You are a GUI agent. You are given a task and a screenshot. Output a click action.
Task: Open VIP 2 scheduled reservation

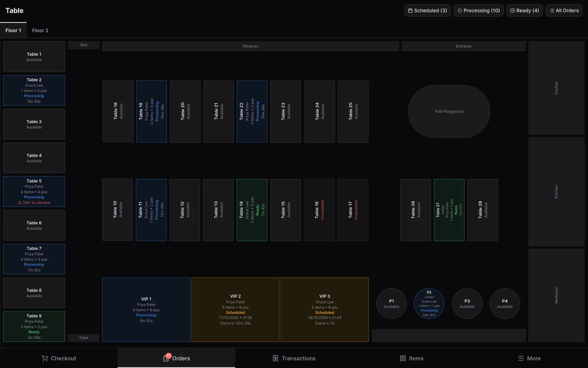click(235, 310)
